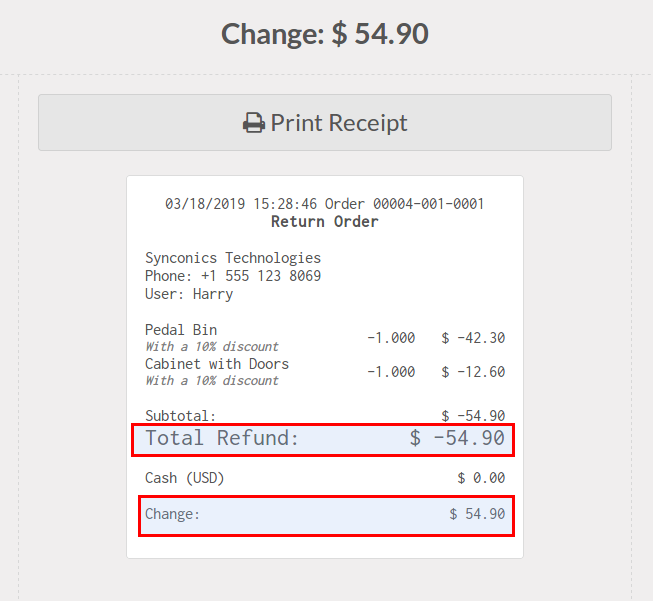Click the Pedal Bin price $ -42.30
Image resolution: width=653 pixels, height=601 pixels.
473,338
